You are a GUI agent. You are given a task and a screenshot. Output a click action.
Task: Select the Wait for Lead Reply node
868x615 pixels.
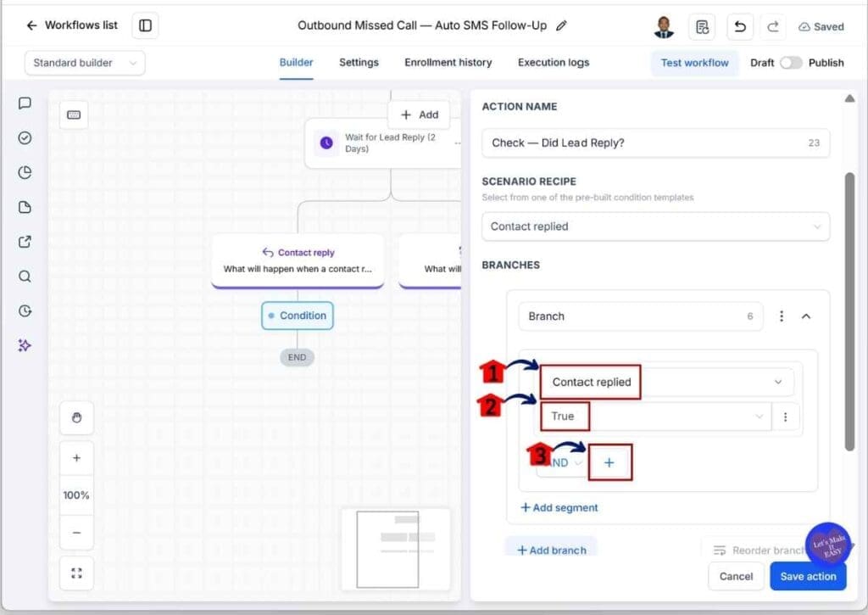384,143
